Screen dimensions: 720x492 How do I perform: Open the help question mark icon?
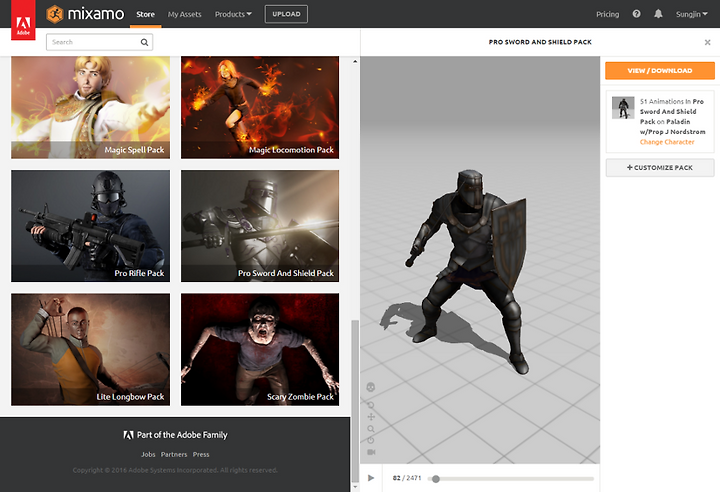point(636,14)
